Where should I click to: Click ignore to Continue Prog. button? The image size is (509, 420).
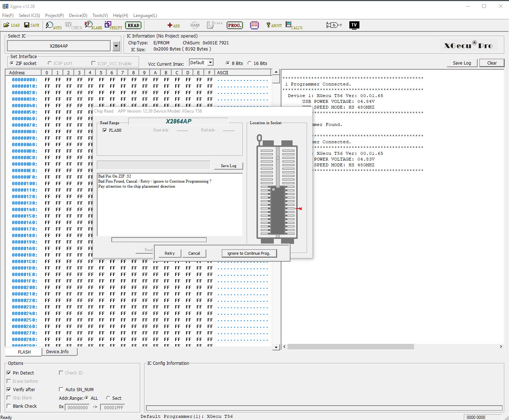pyautogui.click(x=249, y=253)
